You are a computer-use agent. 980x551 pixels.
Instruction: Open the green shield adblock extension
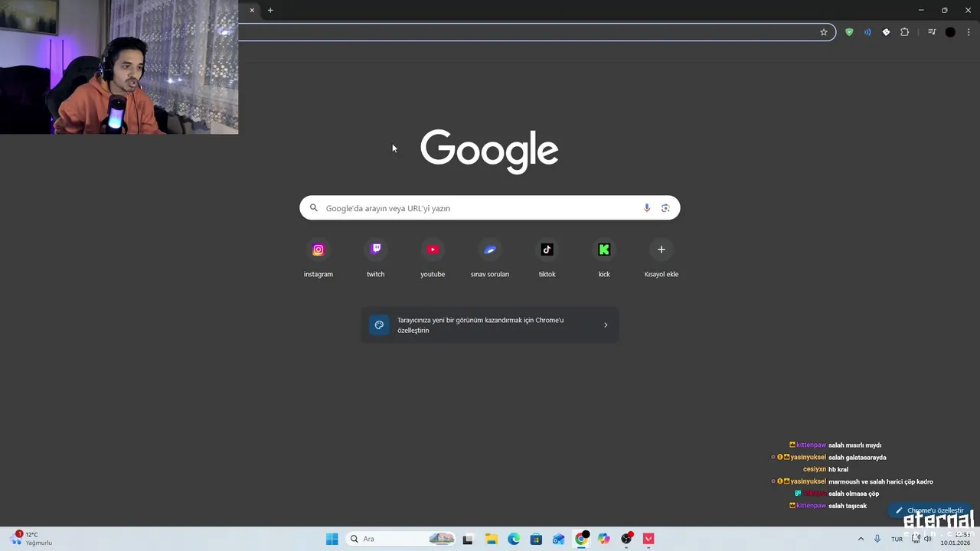point(849,32)
